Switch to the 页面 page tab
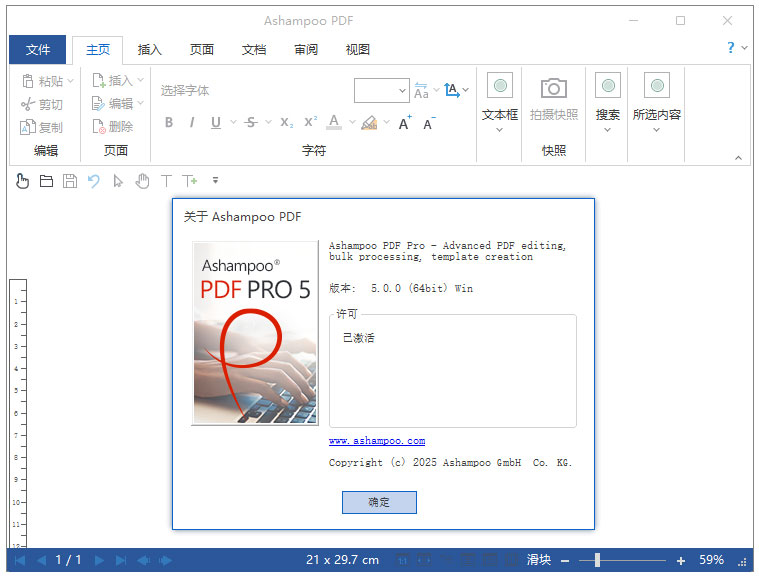The height and width of the screenshot is (577, 759). click(x=201, y=49)
